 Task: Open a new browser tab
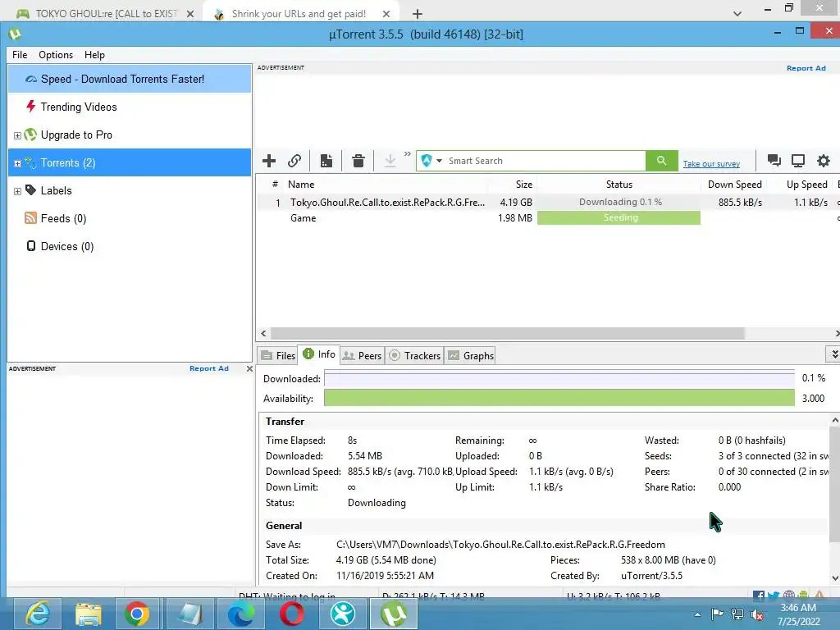(x=418, y=14)
